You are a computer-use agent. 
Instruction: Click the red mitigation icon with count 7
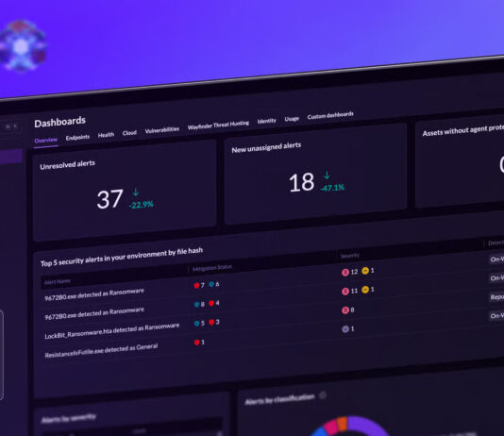pos(196,286)
